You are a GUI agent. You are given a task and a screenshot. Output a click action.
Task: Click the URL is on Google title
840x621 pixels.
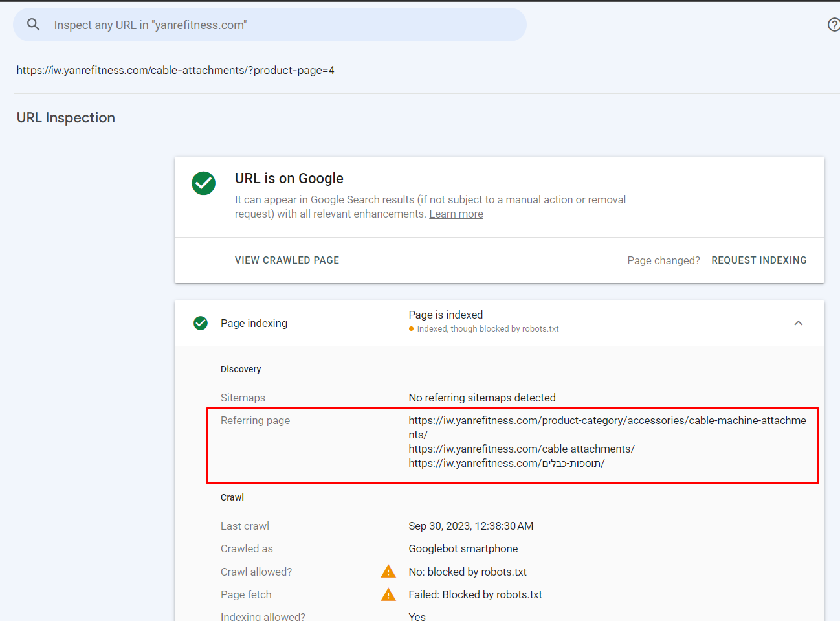tap(289, 178)
